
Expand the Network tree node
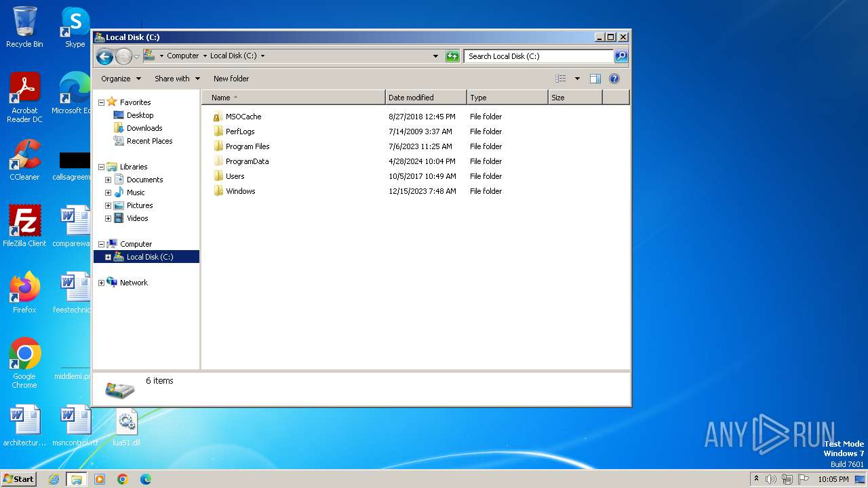click(102, 283)
